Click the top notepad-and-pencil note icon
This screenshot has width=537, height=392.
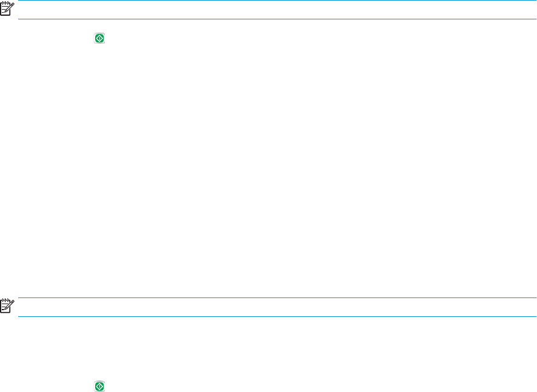[x=7, y=8]
